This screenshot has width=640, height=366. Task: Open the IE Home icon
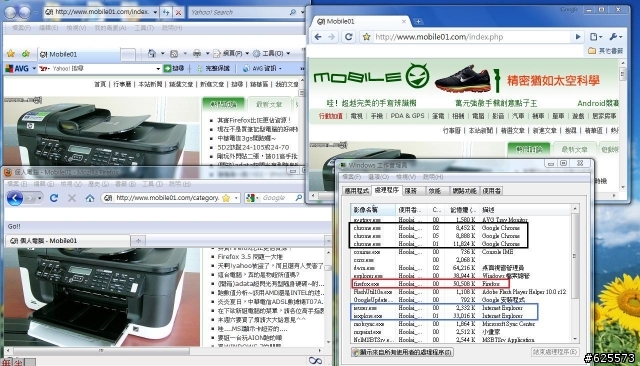pos(152,53)
